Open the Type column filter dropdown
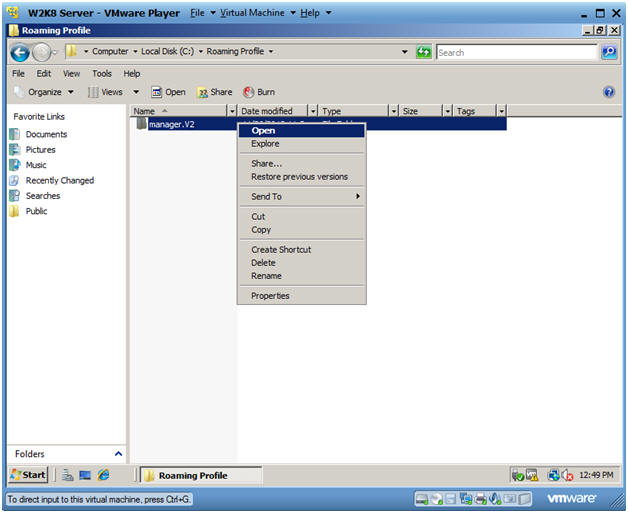 394,111
